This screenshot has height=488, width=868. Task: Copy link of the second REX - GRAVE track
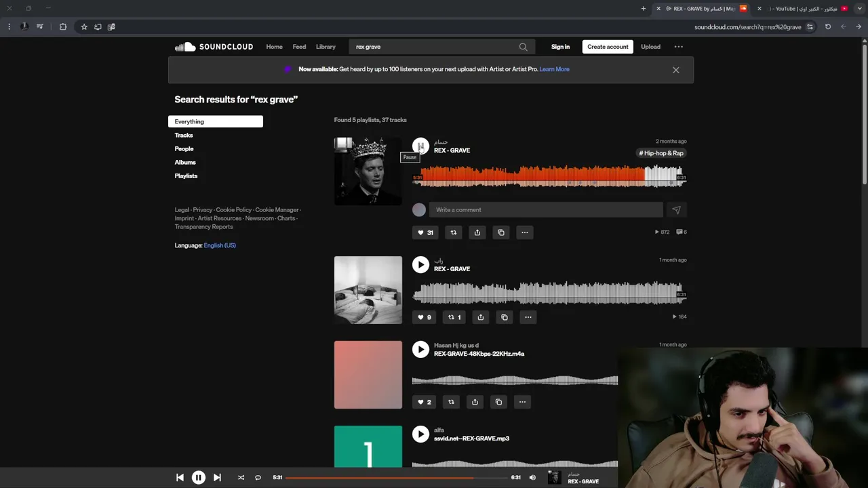point(505,317)
